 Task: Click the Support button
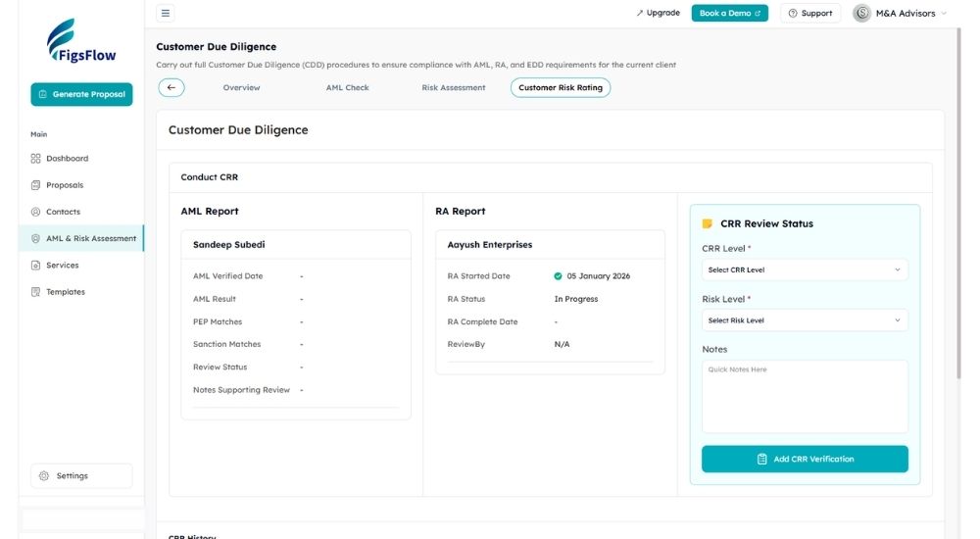tap(810, 13)
